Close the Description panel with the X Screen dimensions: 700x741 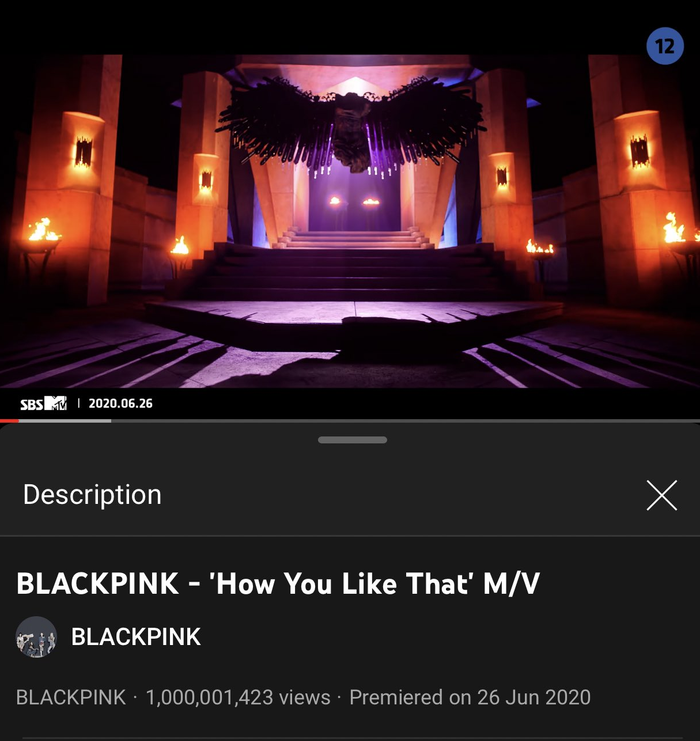click(x=662, y=495)
